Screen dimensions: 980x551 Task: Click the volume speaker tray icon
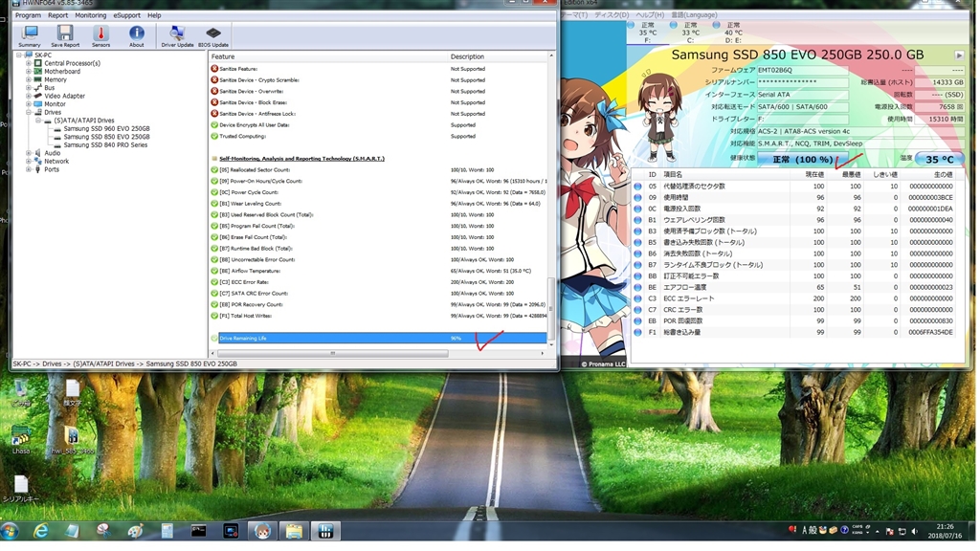[x=915, y=531]
